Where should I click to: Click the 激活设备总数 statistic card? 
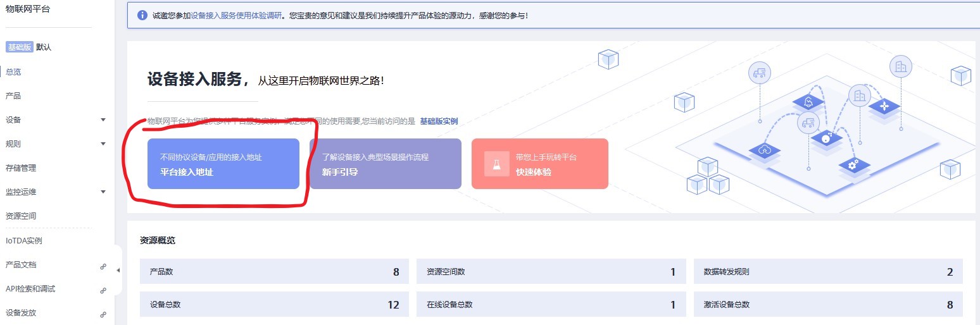click(828, 304)
